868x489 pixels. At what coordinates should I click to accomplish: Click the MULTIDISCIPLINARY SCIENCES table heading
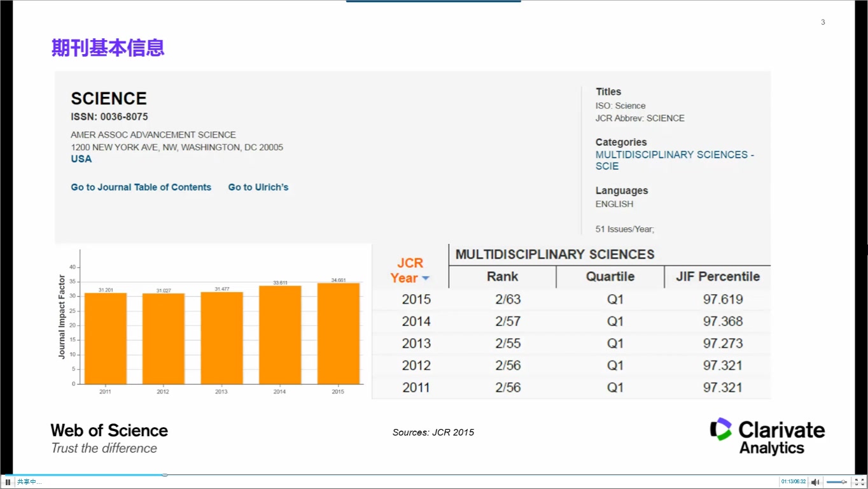point(555,255)
